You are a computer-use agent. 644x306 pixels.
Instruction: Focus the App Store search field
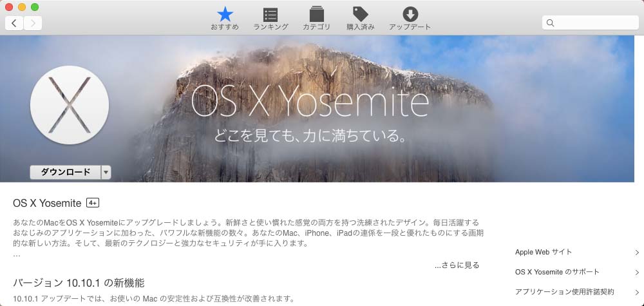pyautogui.click(x=590, y=23)
